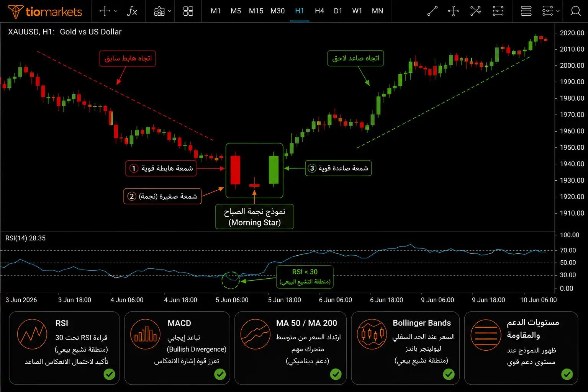Switch to M30 timeframe

(277, 11)
